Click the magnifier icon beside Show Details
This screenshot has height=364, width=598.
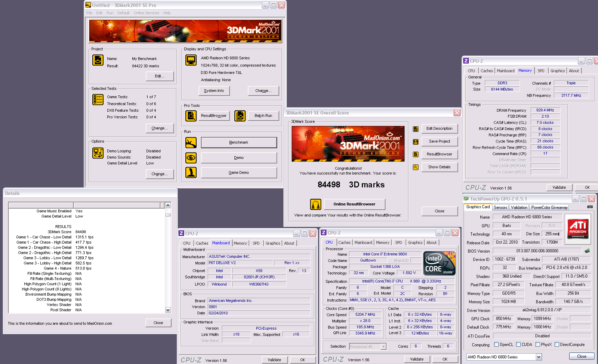(416, 167)
